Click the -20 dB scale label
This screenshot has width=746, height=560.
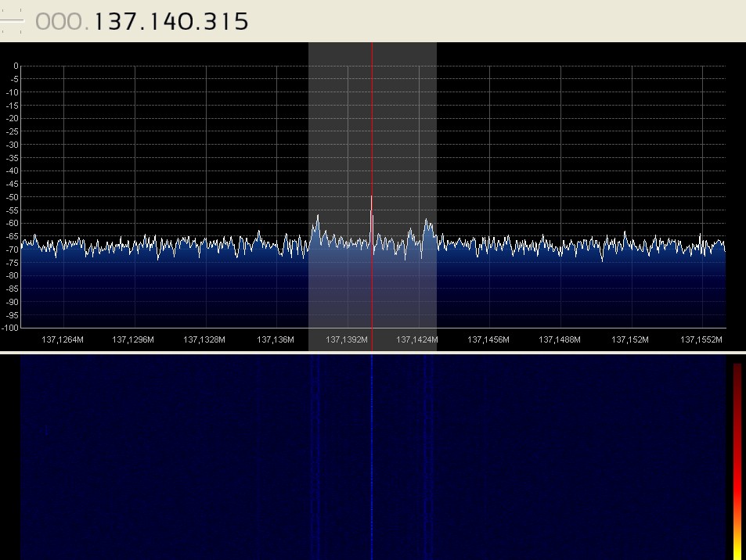pyautogui.click(x=13, y=118)
